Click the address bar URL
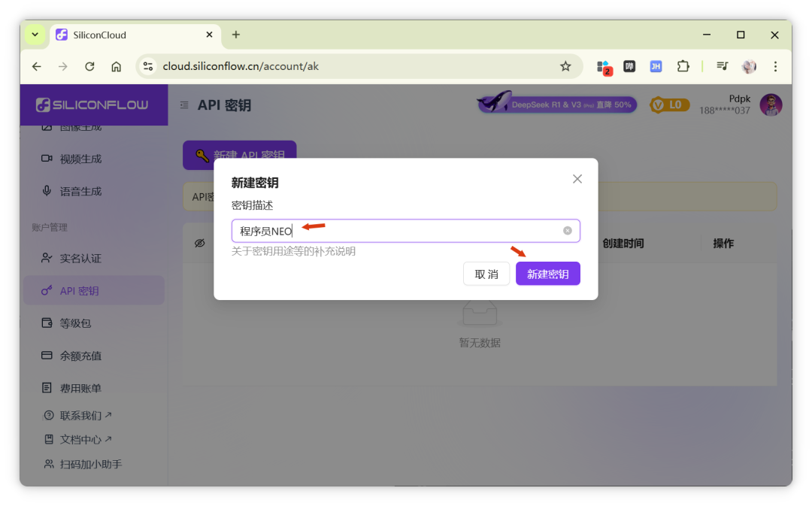 (241, 66)
